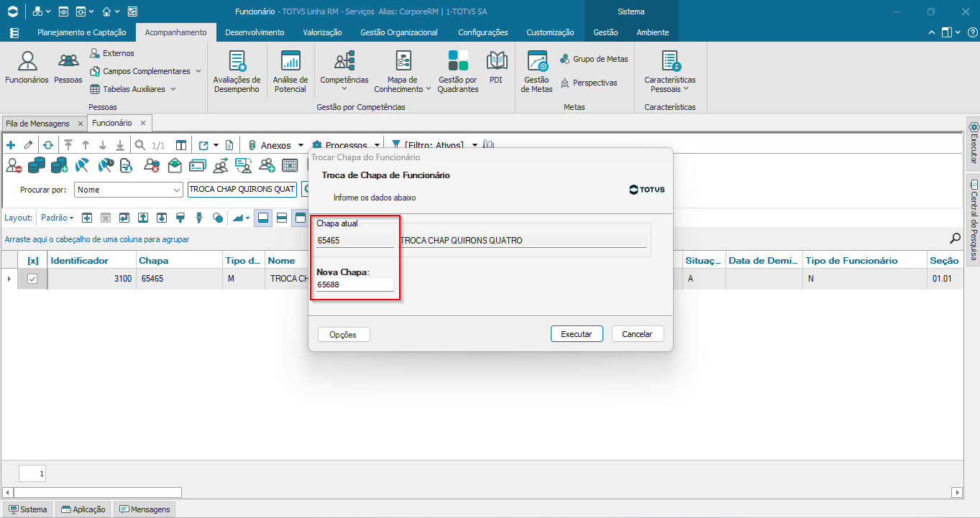Toggle the bottom panel layout view

263,218
